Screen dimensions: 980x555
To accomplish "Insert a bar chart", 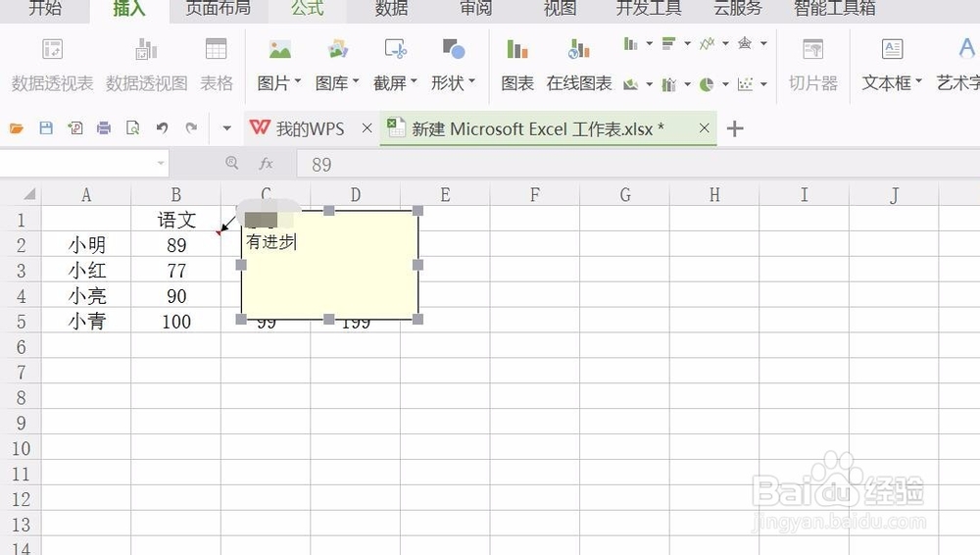I will tap(668, 44).
